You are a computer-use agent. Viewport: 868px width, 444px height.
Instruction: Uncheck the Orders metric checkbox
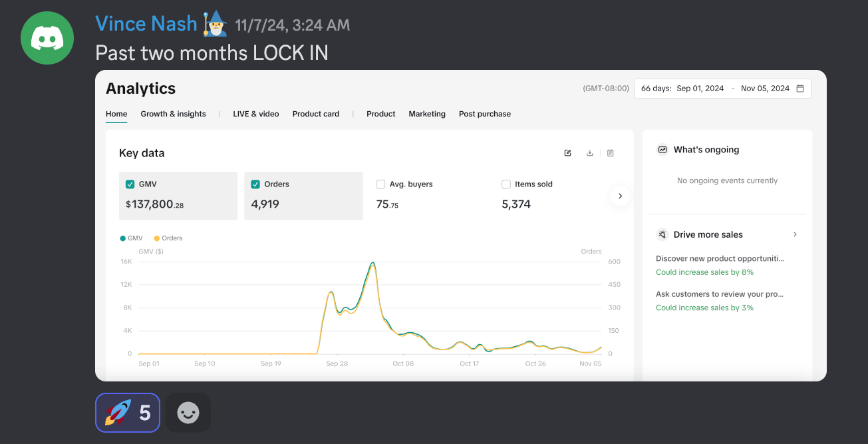click(255, 184)
